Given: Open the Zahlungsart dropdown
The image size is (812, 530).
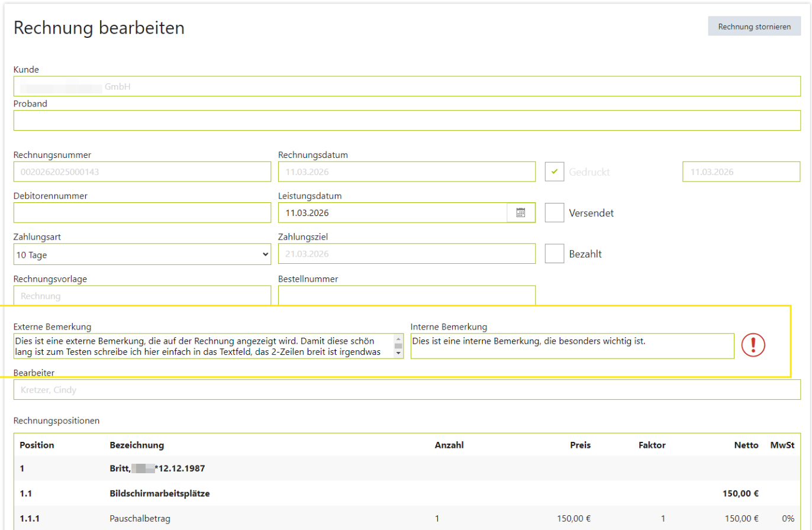Looking at the screenshot, I should [142, 254].
